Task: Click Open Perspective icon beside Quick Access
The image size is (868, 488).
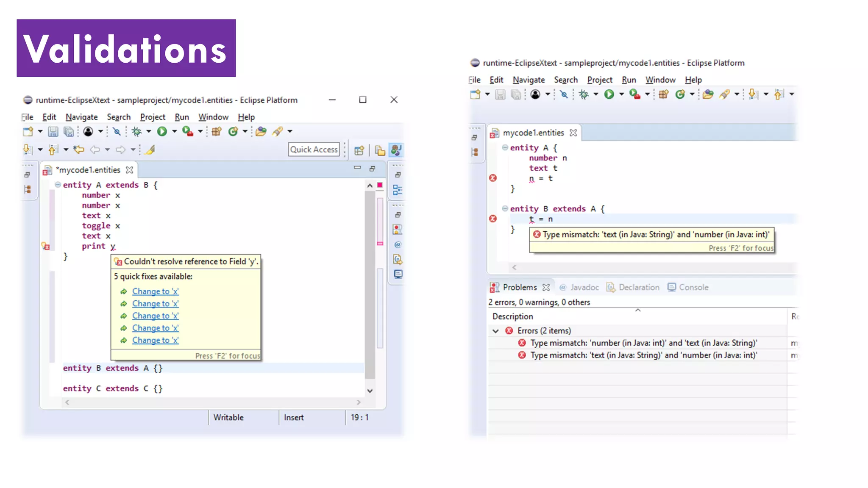Action: [359, 150]
